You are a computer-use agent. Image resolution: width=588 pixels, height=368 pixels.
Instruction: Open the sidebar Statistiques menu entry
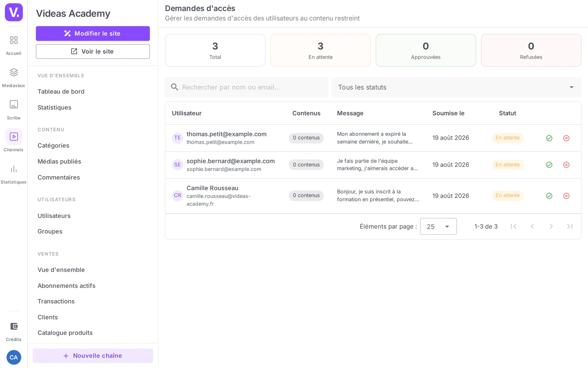(54, 107)
